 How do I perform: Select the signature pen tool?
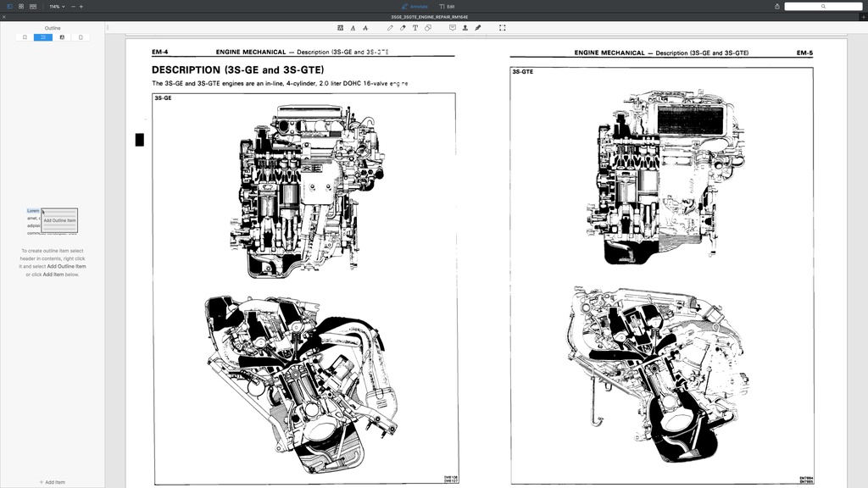click(478, 28)
